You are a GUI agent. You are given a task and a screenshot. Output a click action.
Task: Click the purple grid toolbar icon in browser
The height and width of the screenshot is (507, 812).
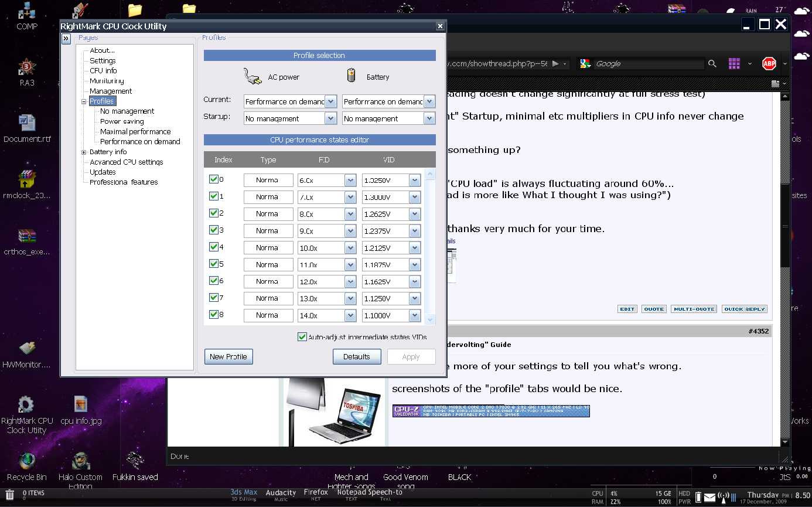[735, 63]
